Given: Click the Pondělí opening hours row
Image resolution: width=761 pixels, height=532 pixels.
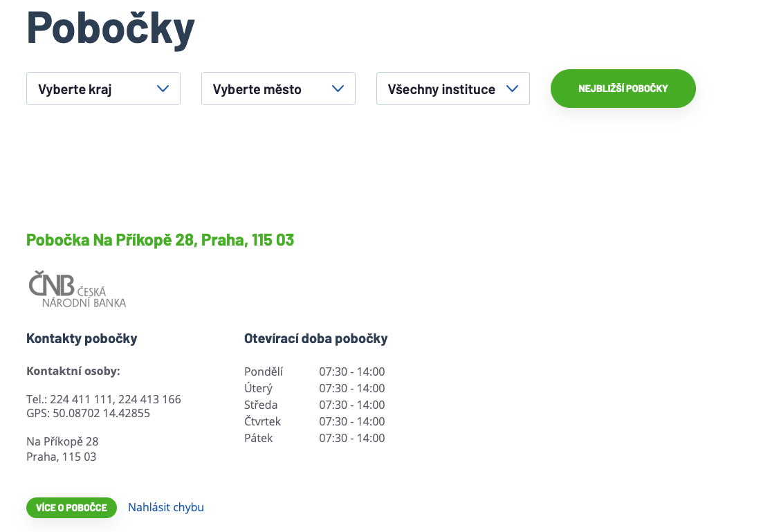Looking at the screenshot, I should coord(314,372).
